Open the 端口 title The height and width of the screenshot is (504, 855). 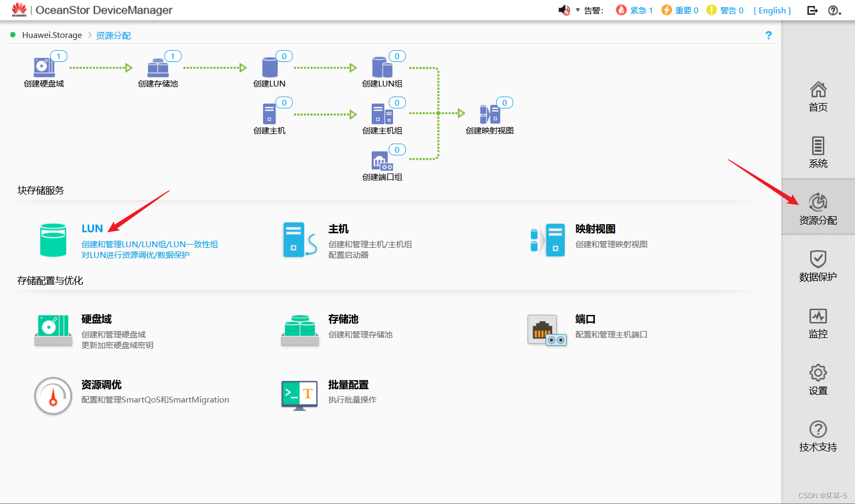coord(585,319)
